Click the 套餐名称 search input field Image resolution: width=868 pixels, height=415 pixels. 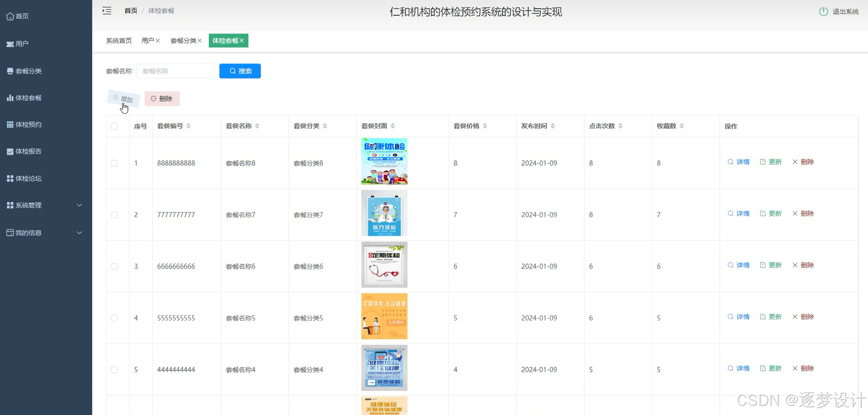(x=175, y=71)
